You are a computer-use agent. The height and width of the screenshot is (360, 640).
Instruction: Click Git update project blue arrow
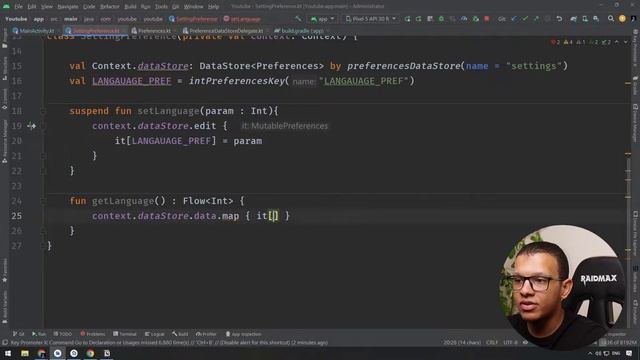514,19
